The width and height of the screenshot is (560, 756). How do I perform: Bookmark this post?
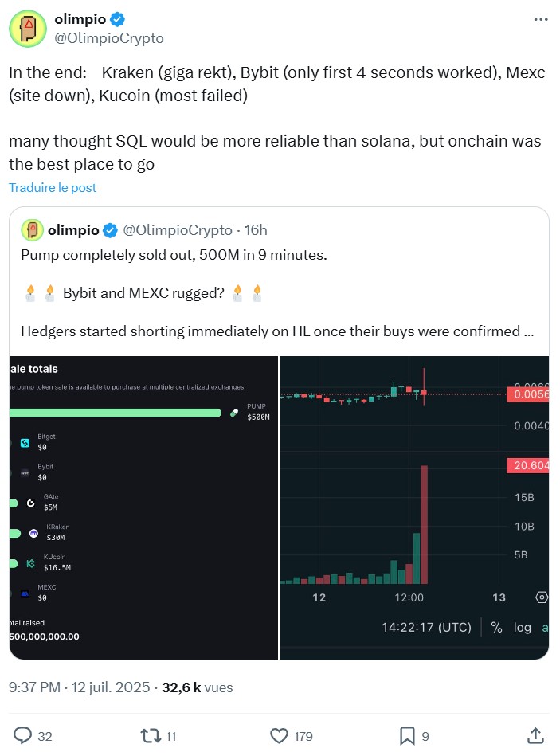[x=407, y=736]
